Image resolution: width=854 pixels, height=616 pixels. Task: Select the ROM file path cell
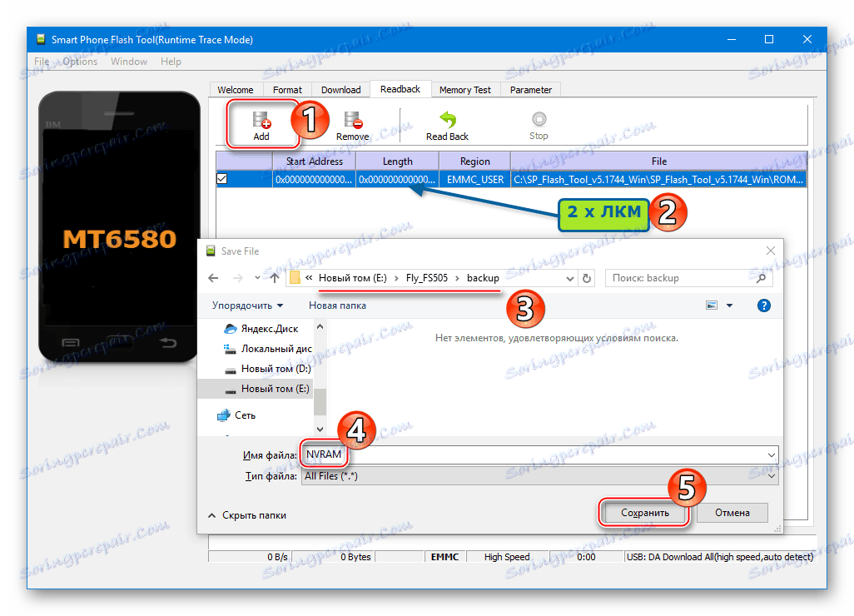659,179
